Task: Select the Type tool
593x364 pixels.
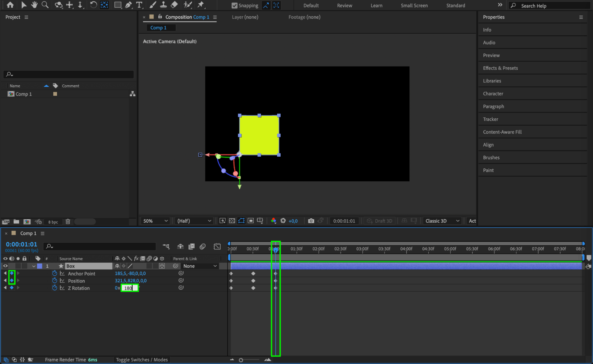Action: (139, 5)
